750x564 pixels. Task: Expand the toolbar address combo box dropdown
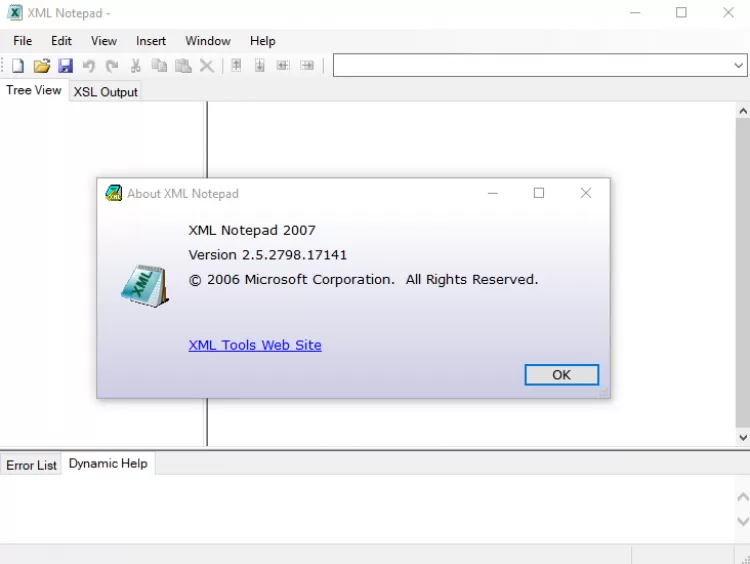click(738, 66)
